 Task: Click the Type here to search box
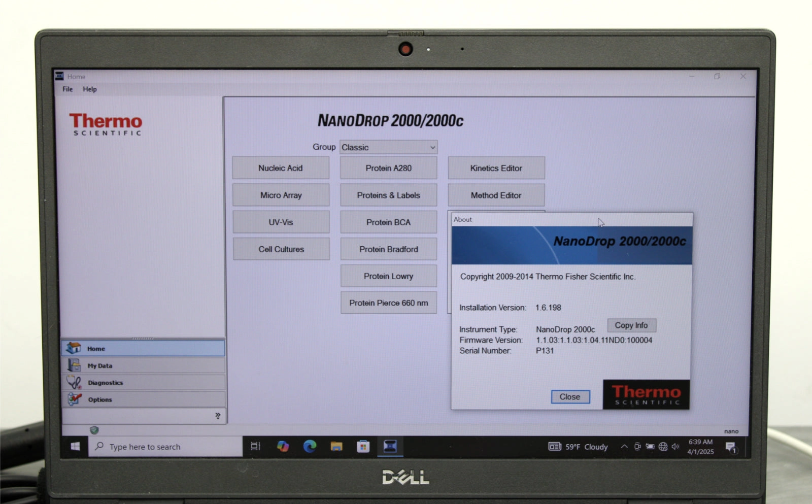[x=165, y=447]
